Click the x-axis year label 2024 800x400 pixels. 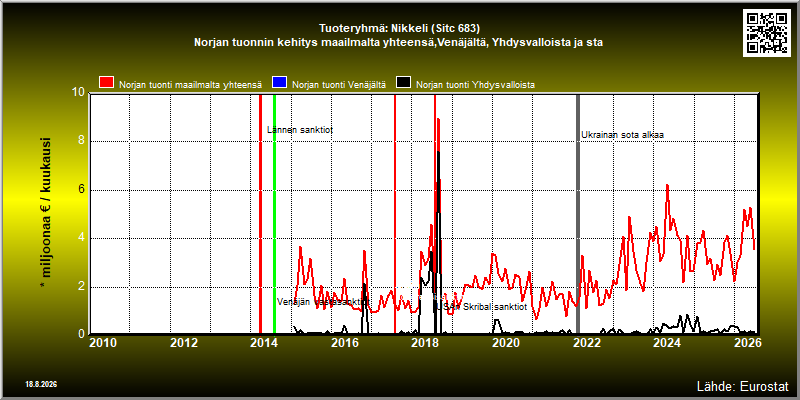666,342
